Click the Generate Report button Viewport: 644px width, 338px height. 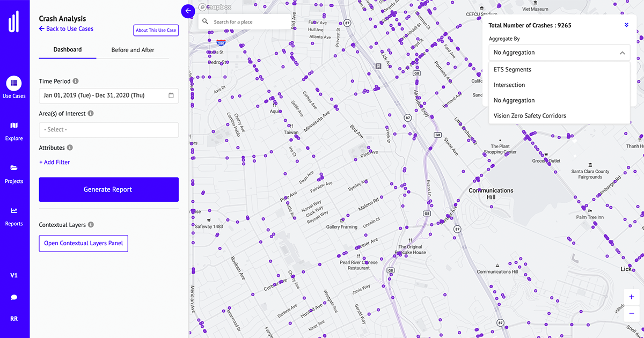[x=108, y=189]
